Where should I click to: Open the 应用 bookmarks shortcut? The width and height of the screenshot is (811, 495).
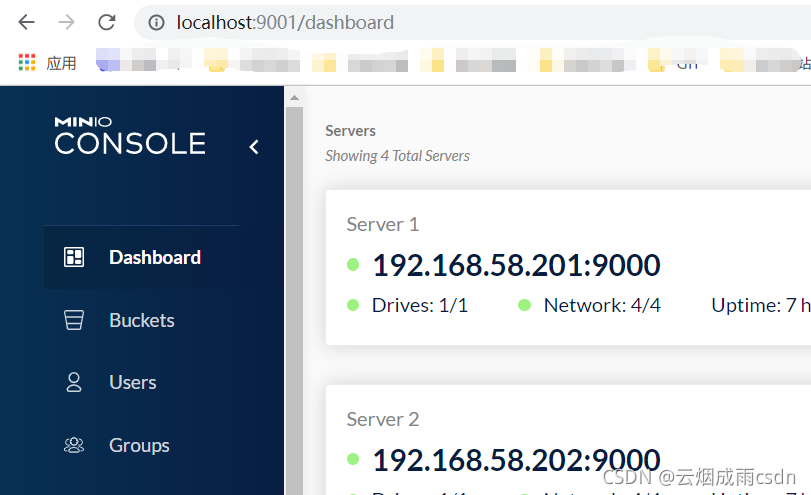(x=61, y=64)
